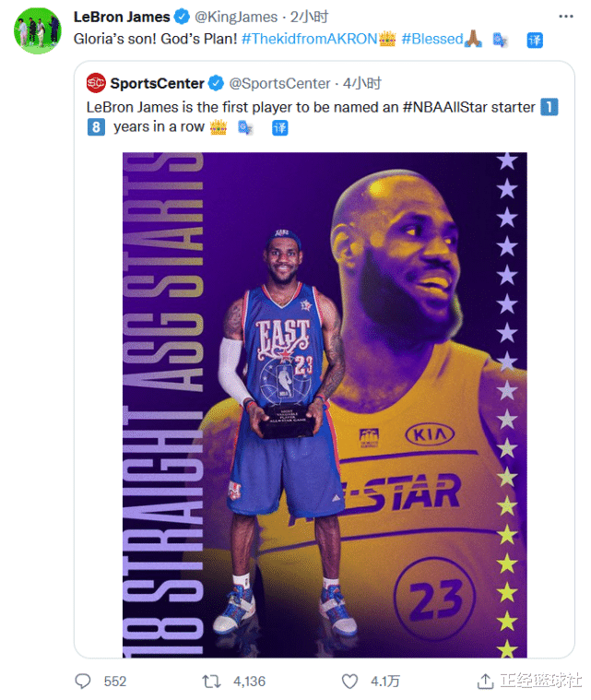Click the SportsCenter red logo avatar
The width and height of the screenshot is (591, 700).
pyautogui.click(x=96, y=83)
